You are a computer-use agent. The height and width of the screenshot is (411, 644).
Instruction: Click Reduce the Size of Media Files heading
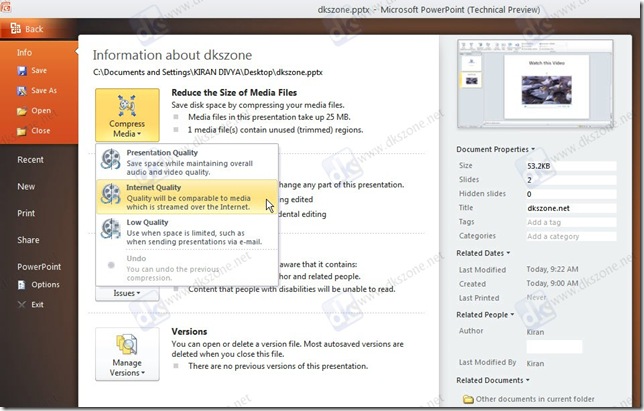click(234, 93)
